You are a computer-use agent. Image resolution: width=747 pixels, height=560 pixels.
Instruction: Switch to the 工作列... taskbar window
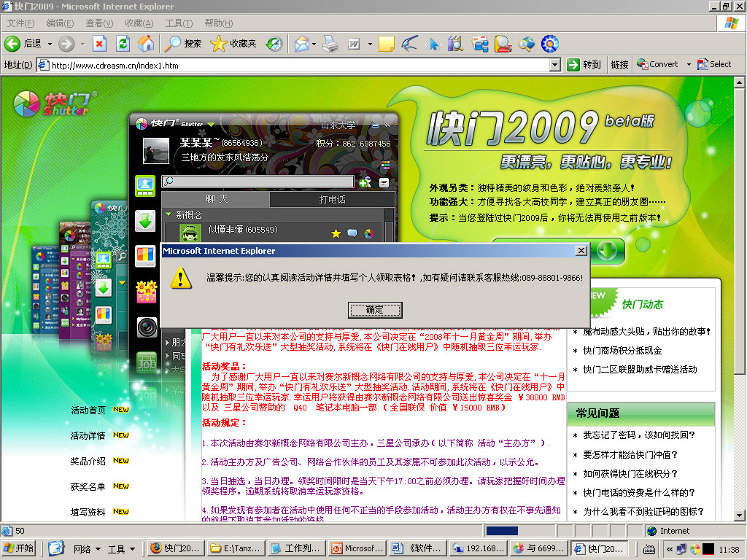296,548
